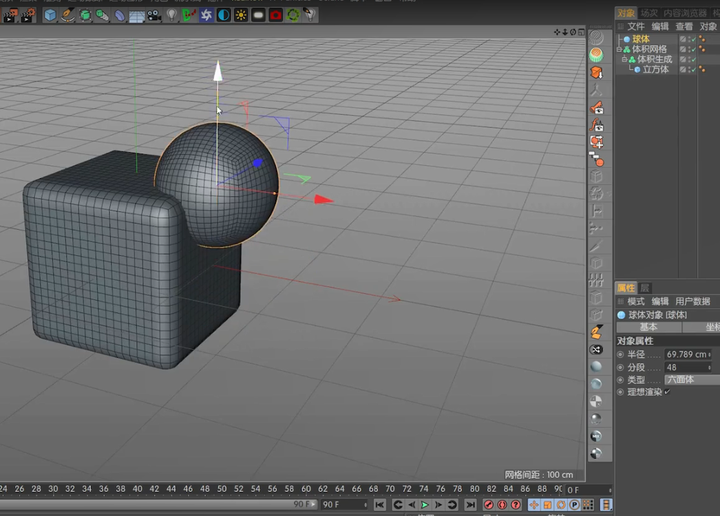Add a Camera object from toolbar
This screenshot has width=720, height=516.
[154, 16]
